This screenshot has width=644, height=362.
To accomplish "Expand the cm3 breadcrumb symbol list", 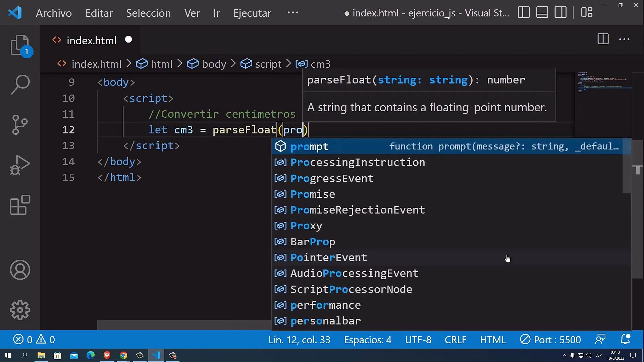I will [320, 64].
